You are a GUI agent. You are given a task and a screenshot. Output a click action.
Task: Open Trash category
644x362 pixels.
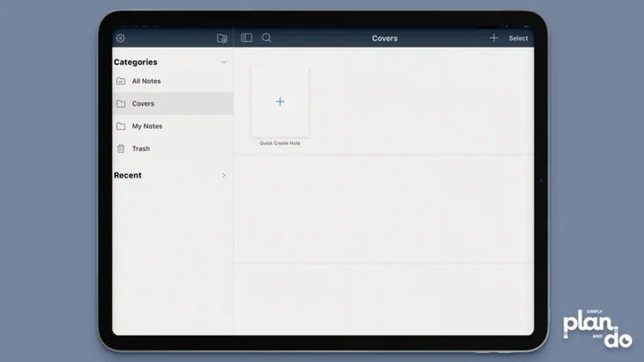[173, 148]
